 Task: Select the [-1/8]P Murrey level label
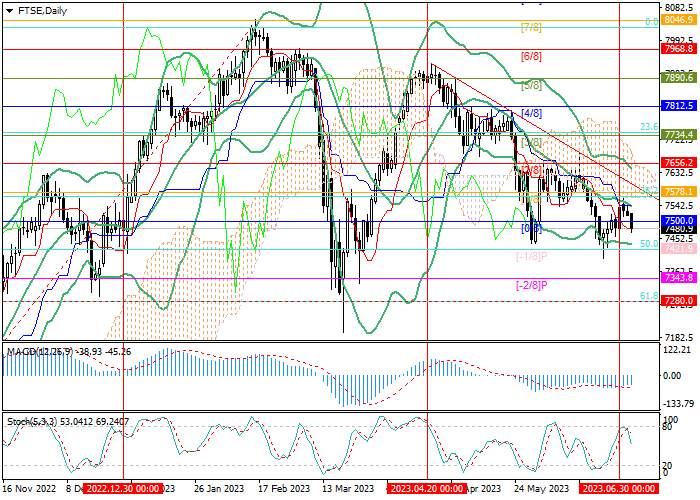(532, 257)
